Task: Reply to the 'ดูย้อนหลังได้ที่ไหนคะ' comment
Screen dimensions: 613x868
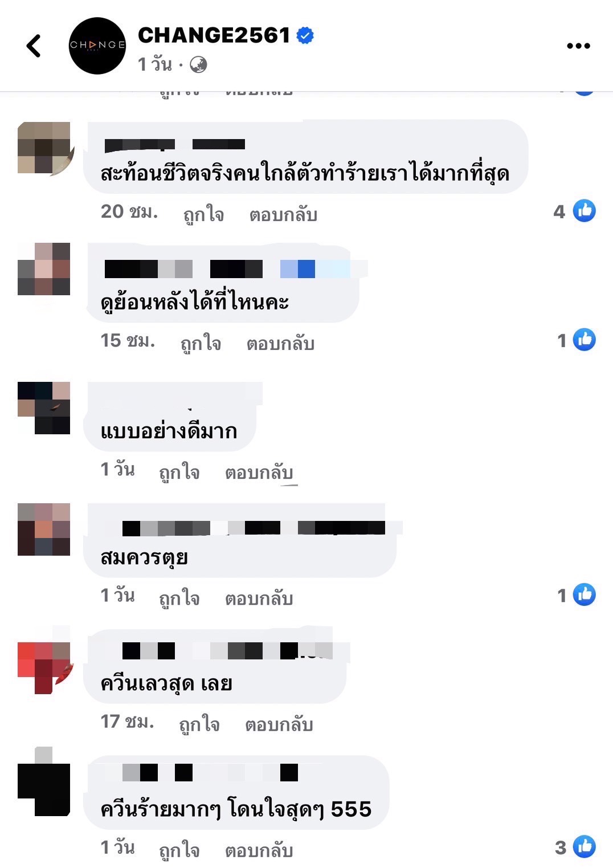Action: point(280,344)
